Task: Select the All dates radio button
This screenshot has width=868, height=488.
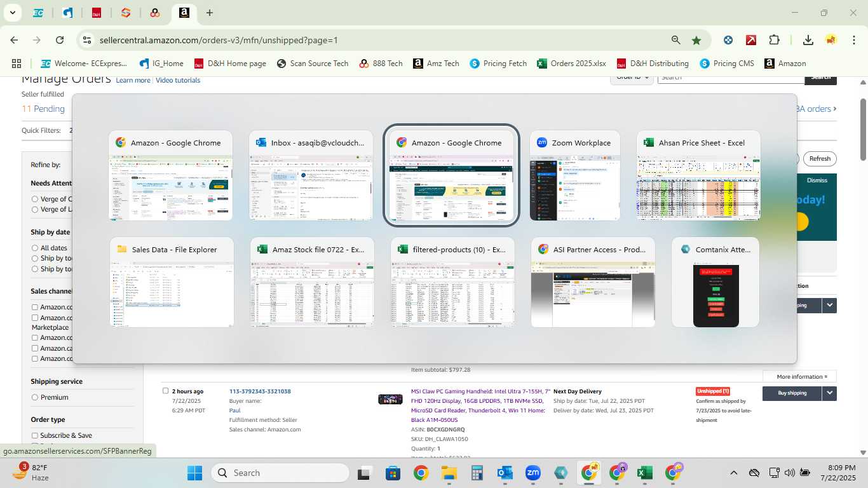Action: click(x=35, y=248)
